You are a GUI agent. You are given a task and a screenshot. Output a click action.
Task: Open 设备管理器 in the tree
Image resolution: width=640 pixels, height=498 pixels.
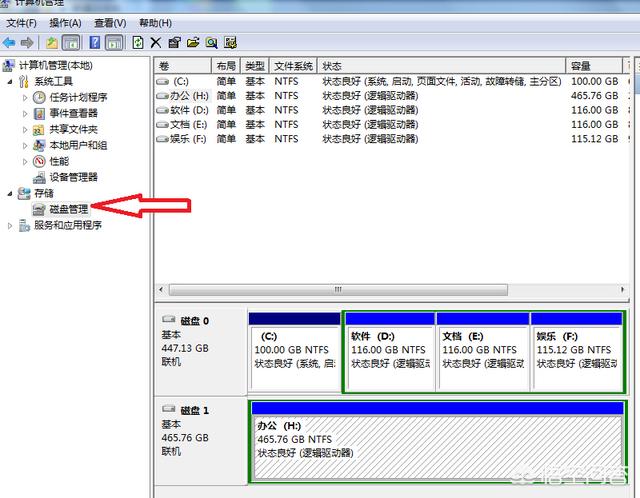[73, 177]
